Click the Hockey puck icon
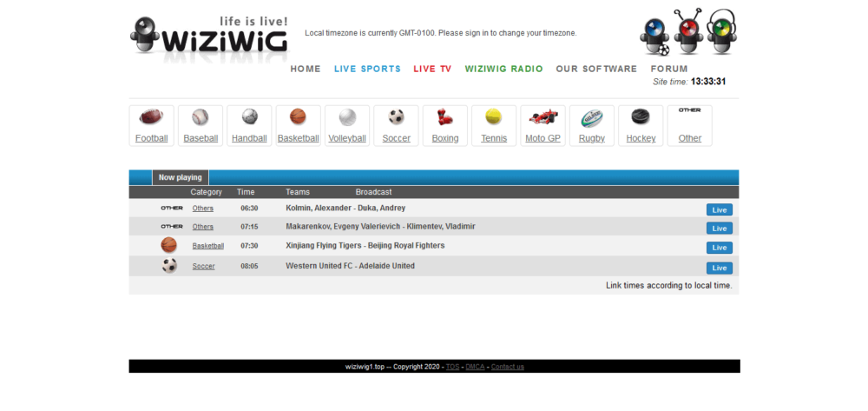 pyautogui.click(x=641, y=117)
